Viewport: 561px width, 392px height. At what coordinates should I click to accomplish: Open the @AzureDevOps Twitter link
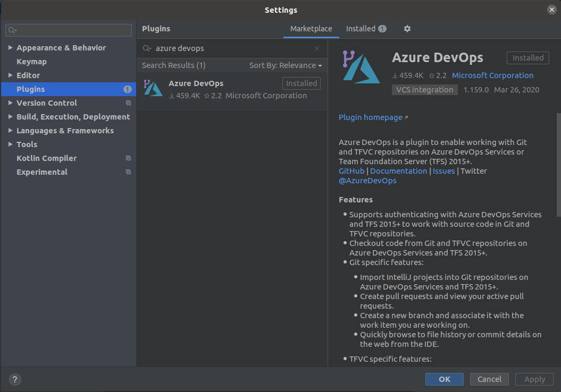click(x=367, y=181)
